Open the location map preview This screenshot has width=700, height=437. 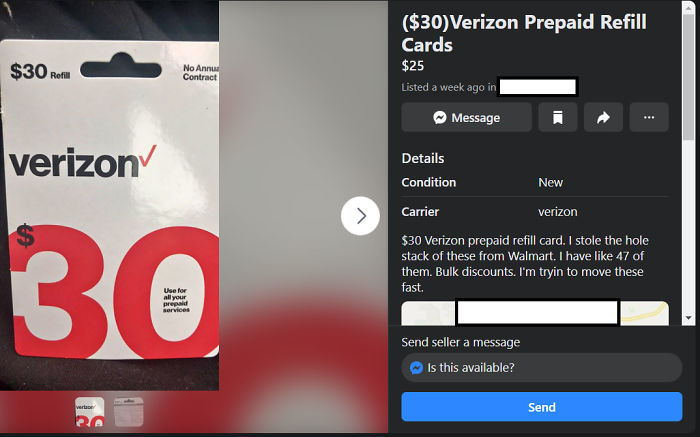click(x=535, y=313)
